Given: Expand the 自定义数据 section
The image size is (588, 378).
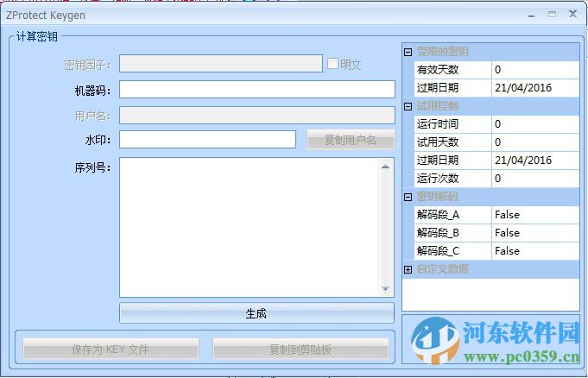Looking at the screenshot, I should pos(408,269).
